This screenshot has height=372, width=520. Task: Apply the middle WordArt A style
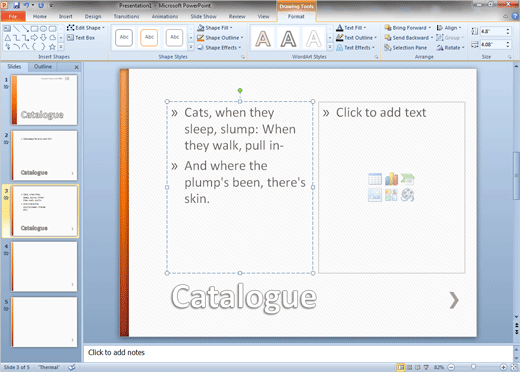click(288, 38)
